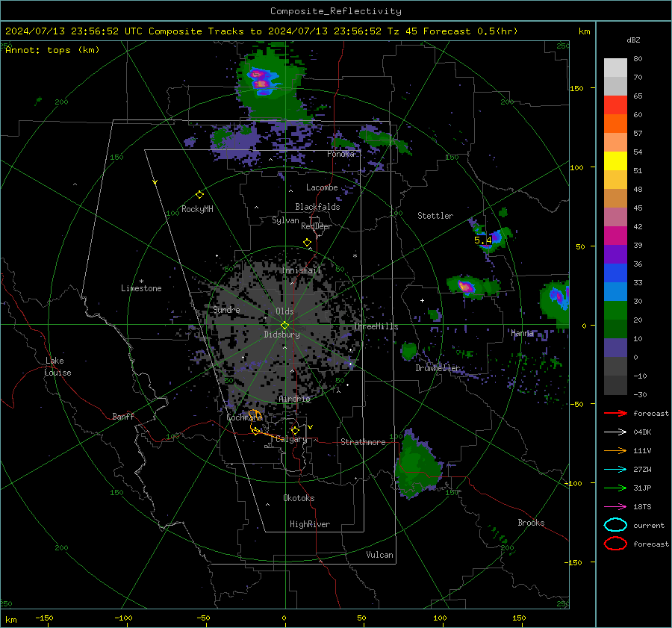Pick the light gray 70-80 dBZ swatch
This screenshot has width=672, height=628.
tap(615, 68)
